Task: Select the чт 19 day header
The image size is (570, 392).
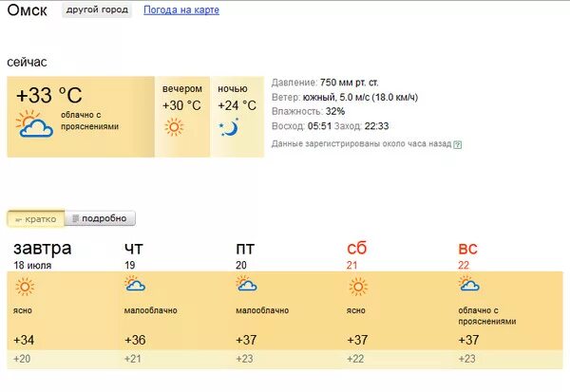Action: coord(134,255)
